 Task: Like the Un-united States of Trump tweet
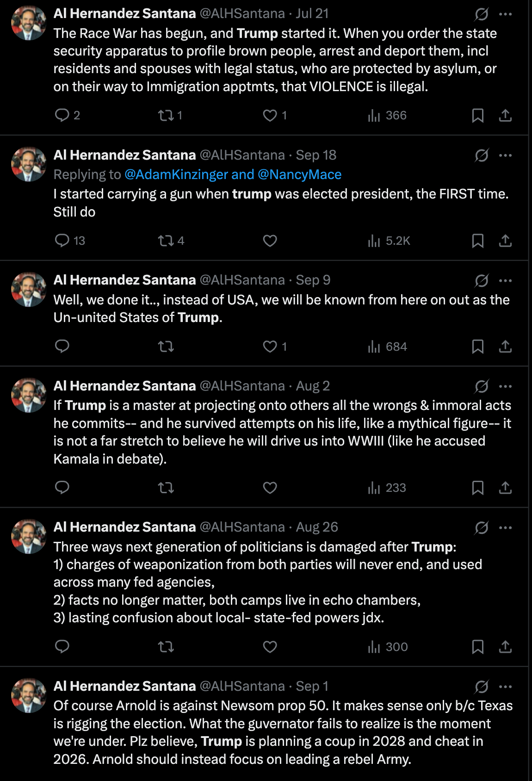(270, 347)
